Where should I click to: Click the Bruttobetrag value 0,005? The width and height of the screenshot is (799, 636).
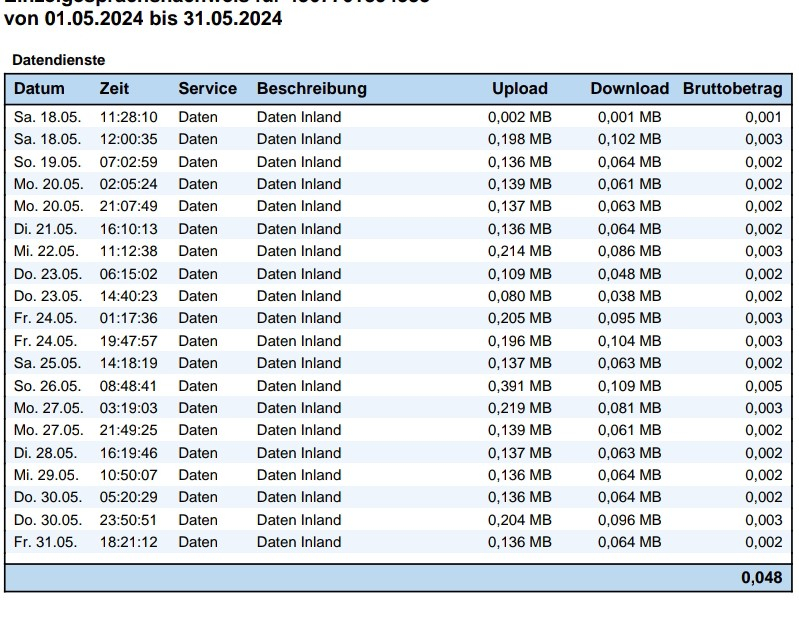tap(763, 386)
